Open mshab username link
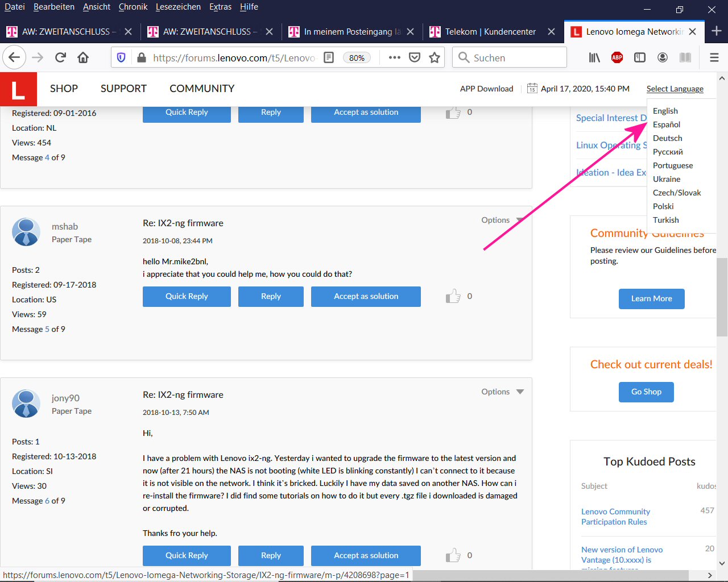The height and width of the screenshot is (582, 728). (65, 226)
